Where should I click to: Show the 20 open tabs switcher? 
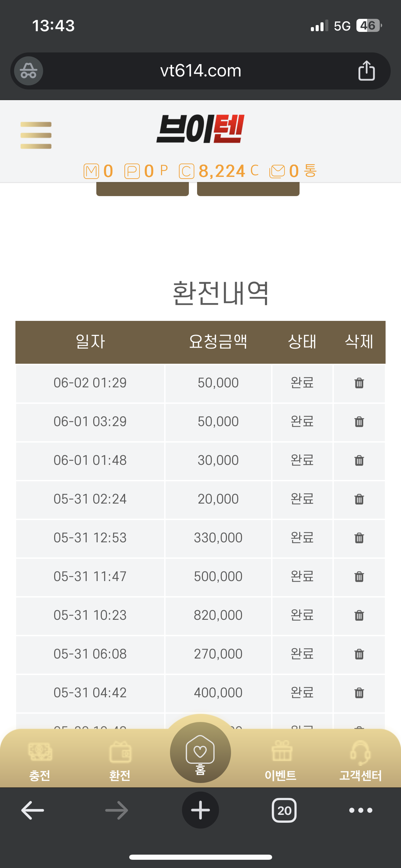pyautogui.click(x=284, y=810)
